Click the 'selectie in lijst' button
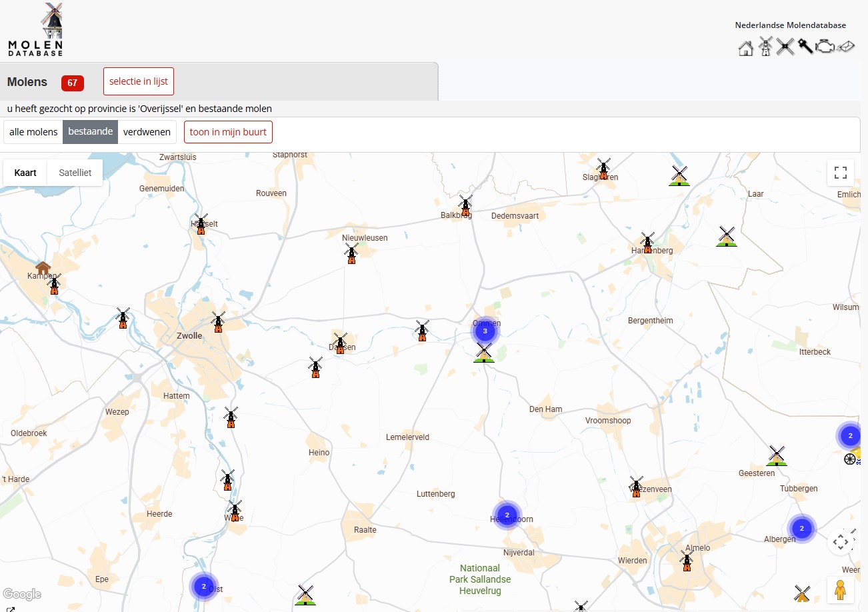 tap(139, 81)
